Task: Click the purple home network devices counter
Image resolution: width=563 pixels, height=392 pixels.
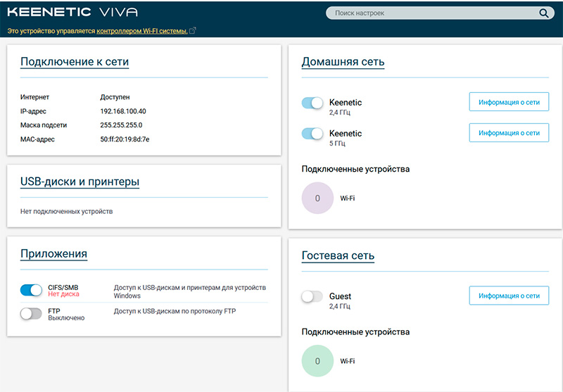Action: tap(317, 198)
